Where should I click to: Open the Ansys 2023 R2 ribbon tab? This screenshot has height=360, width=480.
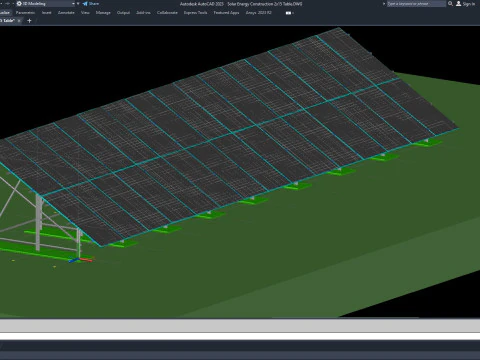point(259,13)
